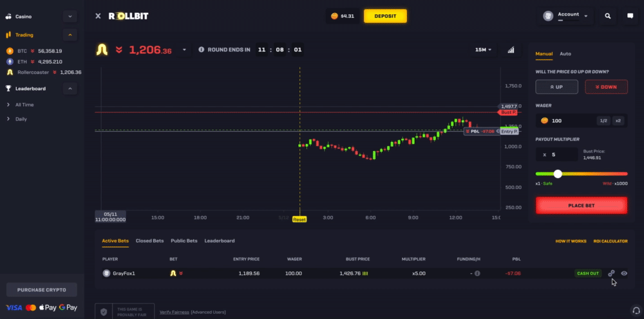This screenshot has width=644, height=319.
Task: Open chart indicators bar icon
Action: click(511, 50)
